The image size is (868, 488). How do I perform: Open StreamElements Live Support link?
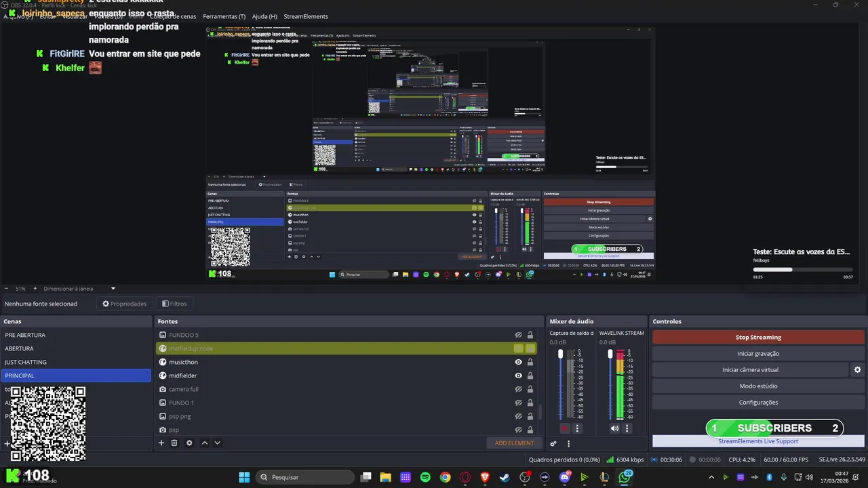[758, 441]
